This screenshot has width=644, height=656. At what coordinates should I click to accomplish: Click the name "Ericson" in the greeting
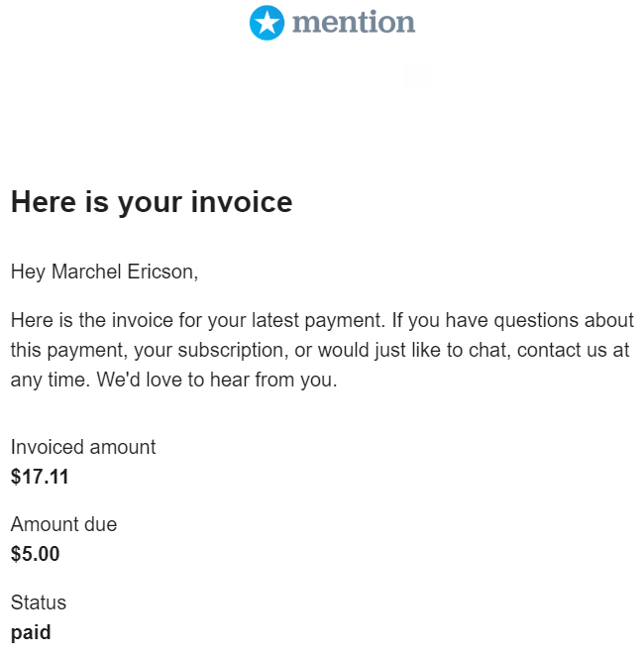tap(163, 272)
